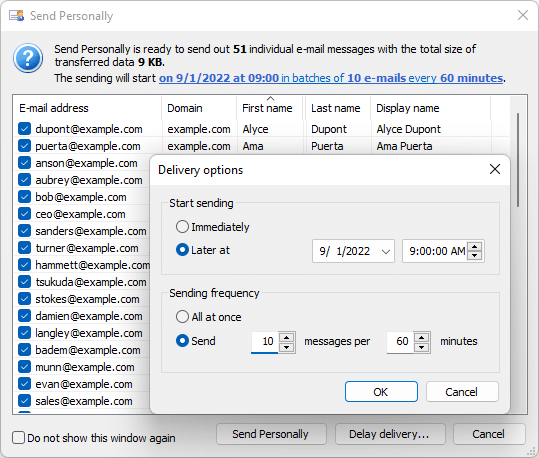Decrease the start time with down arrow
Viewport: 539px width, 458px height.
(475, 256)
